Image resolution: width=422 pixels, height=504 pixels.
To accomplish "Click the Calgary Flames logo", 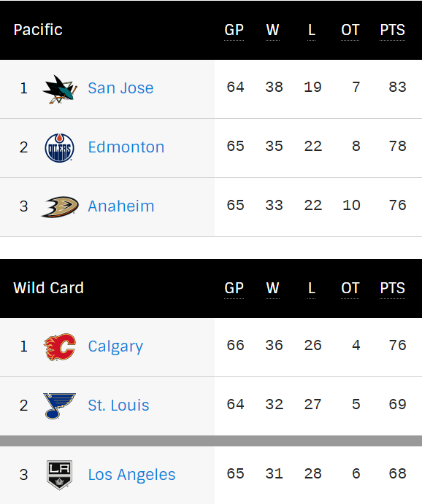I will (x=60, y=347).
